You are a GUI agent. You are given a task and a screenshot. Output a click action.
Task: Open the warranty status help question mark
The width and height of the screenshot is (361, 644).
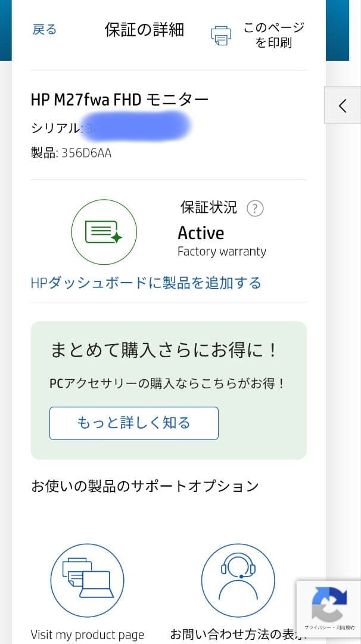(255, 208)
